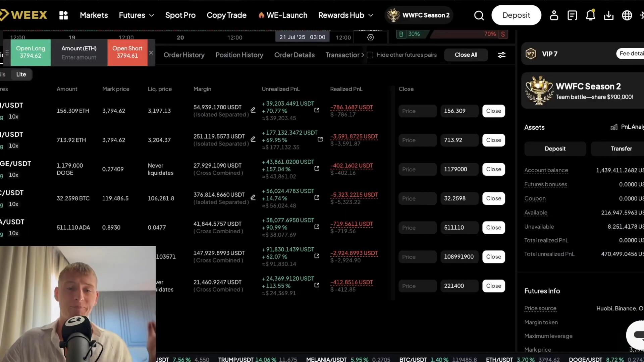Share PnL of +39,203.4491 USDT position

click(x=317, y=110)
